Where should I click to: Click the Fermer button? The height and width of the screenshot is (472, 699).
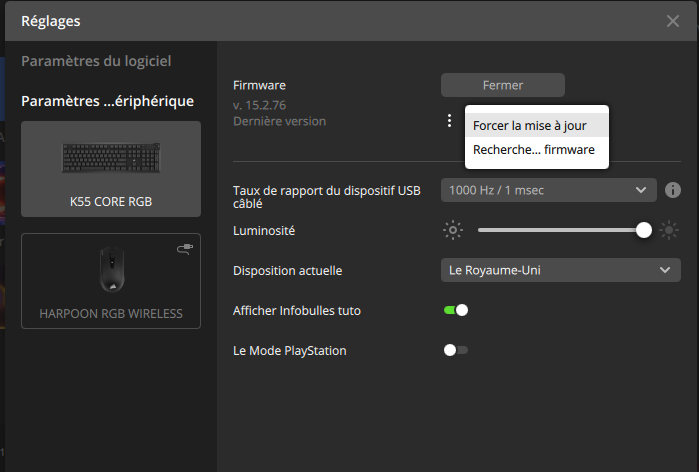coord(503,85)
